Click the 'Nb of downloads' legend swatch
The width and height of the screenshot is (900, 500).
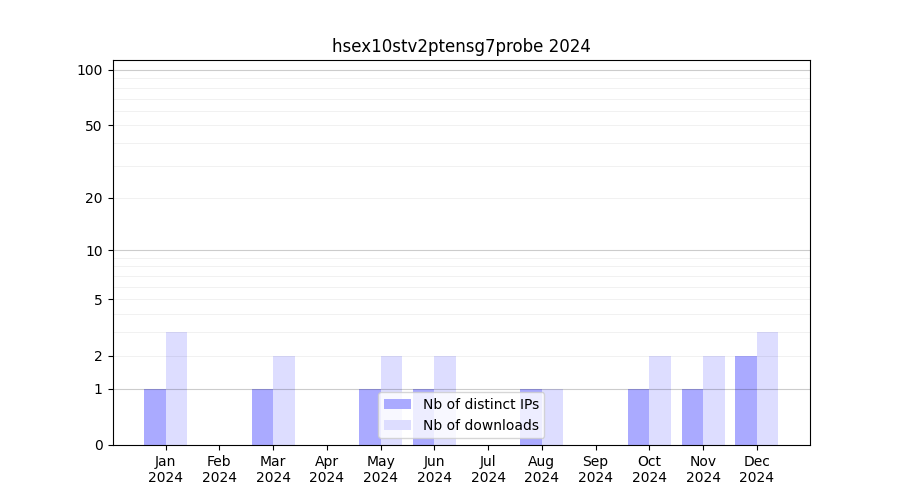[x=397, y=425]
